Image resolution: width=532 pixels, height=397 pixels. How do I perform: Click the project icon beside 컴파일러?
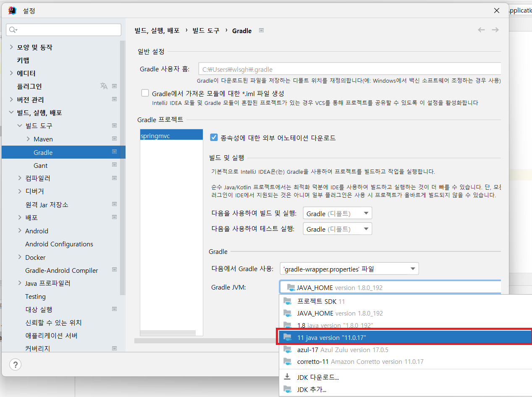(114, 178)
